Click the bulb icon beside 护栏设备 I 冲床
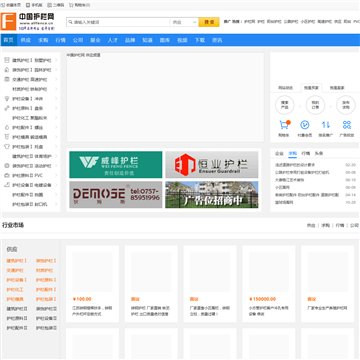 click(7, 99)
